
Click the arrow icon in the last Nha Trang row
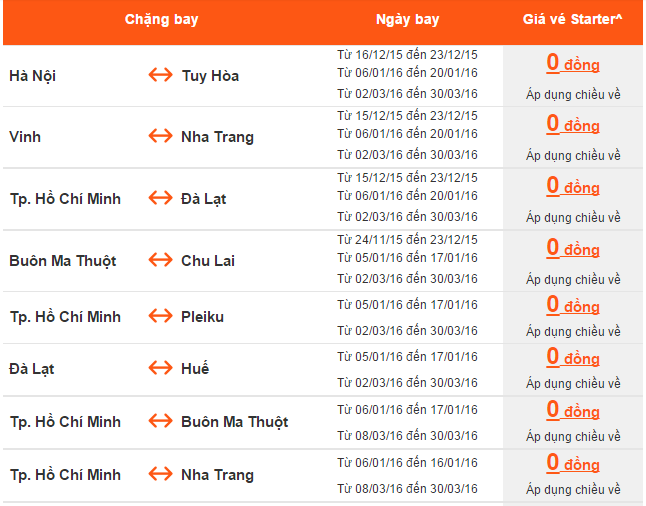click(x=160, y=475)
